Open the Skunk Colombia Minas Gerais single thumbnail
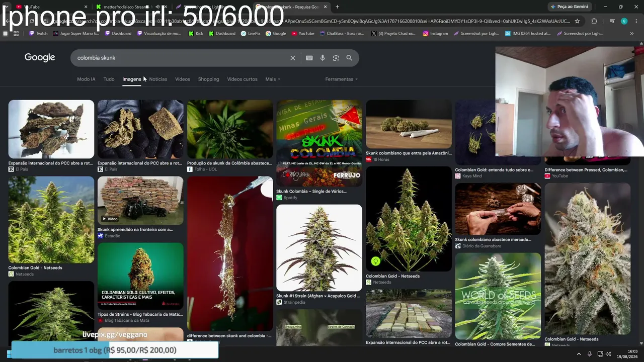The width and height of the screenshot is (644, 362). click(x=319, y=143)
